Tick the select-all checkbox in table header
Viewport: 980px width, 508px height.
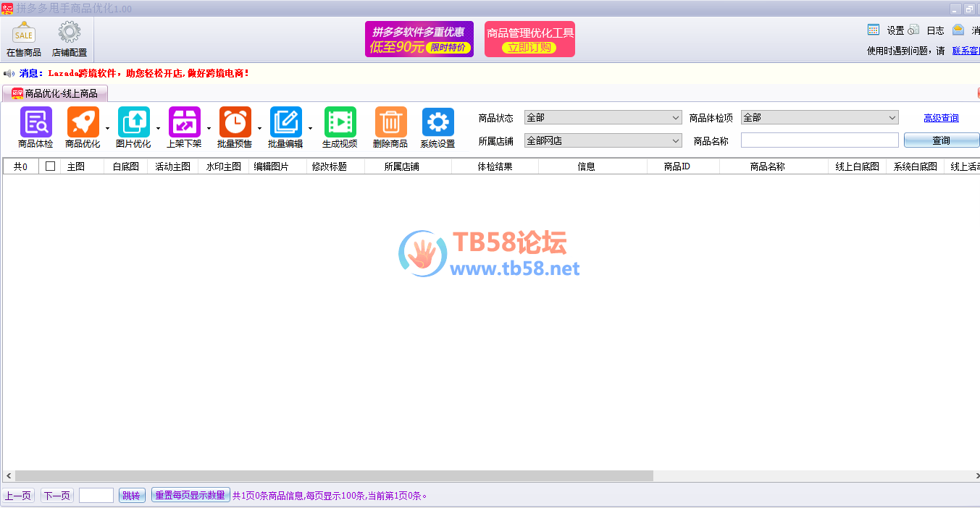pos(50,166)
